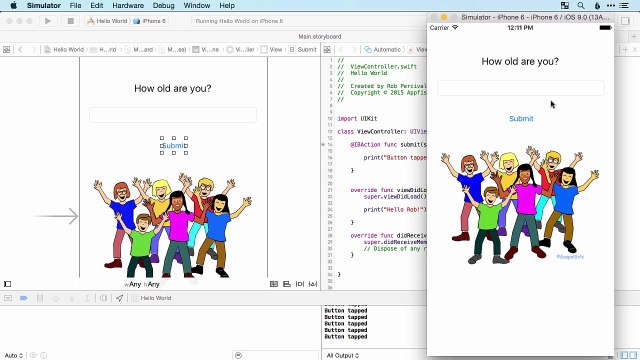The width and height of the screenshot is (640, 360).
Task: Open the H...rld folder breadcrumb
Action: [x=103, y=49]
